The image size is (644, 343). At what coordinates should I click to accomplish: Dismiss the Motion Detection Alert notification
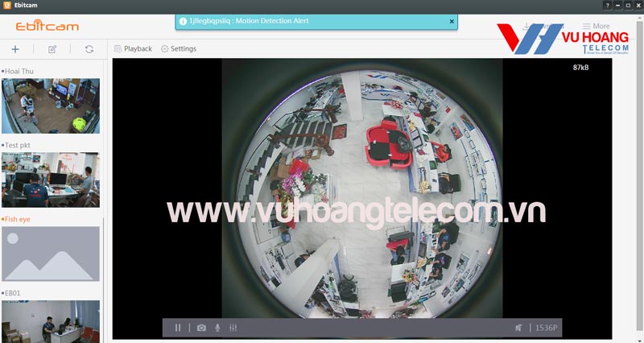[x=451, y=22]
